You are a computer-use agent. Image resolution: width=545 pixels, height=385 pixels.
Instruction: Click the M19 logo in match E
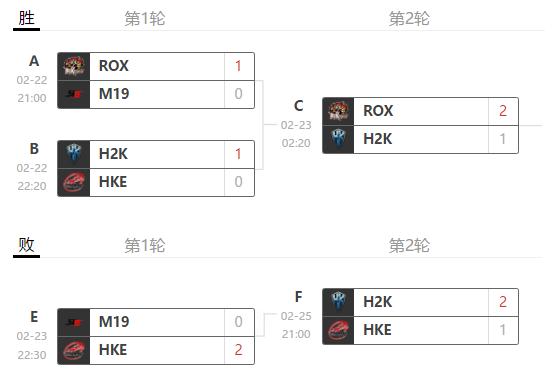[x=74, y=322]
